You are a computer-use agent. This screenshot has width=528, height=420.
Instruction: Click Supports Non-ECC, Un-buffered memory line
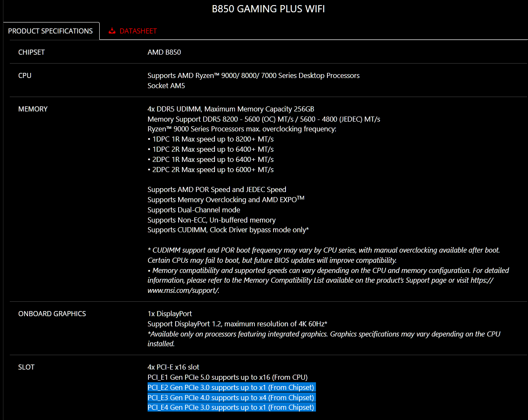pyautogui.click(x=212, y=220)
